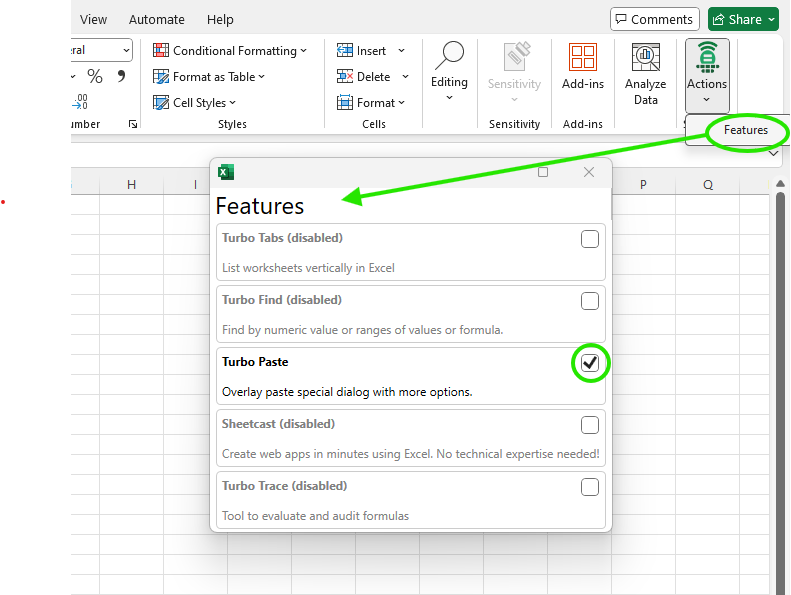Click the Analyze Data icon

click(x=646, y=57)
